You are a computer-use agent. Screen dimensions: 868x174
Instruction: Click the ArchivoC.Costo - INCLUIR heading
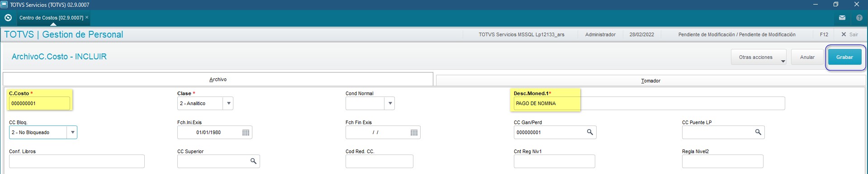(x=59, y=57)
